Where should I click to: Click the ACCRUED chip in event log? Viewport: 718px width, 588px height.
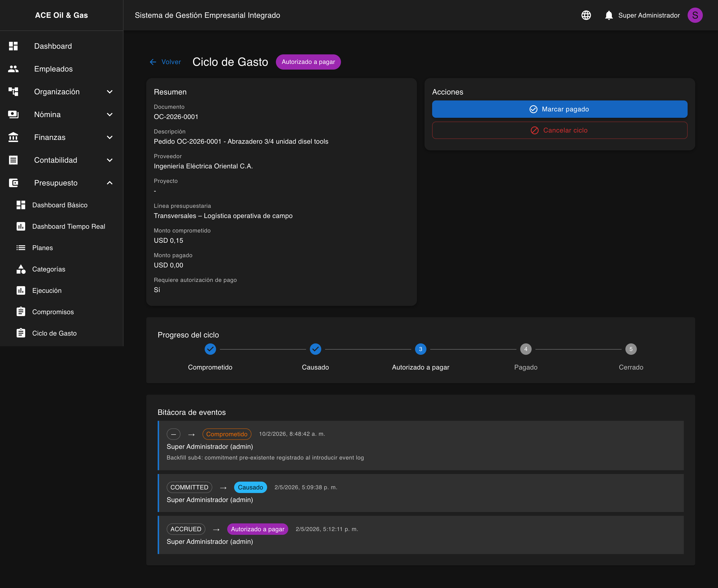186,529
